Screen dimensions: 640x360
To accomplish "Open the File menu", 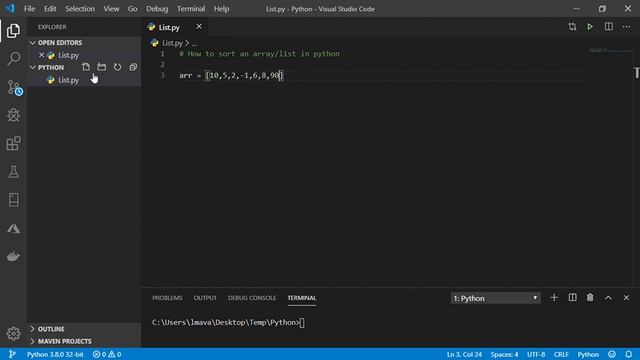I will click(x=29, y=9).
